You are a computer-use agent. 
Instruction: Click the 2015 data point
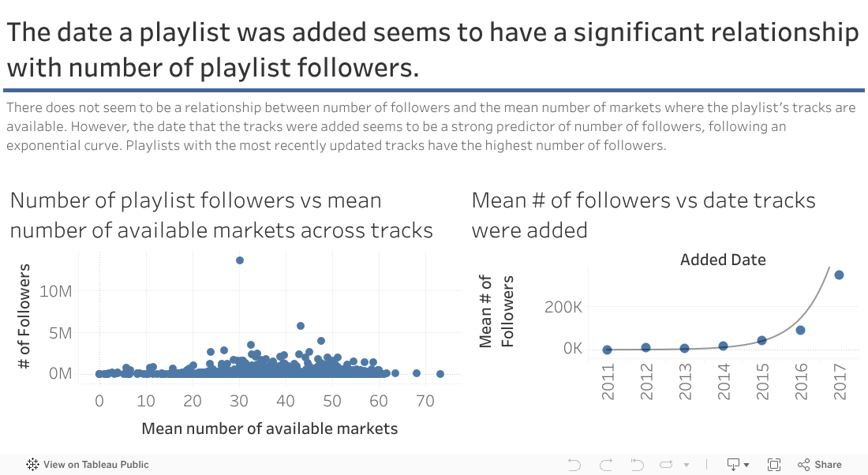[761, 340]
